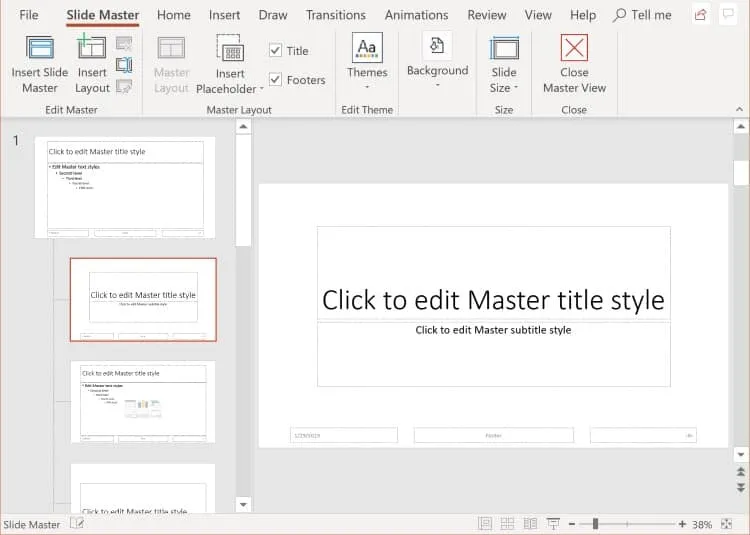The image size is (750, 535).
Task: Click the Slide Size icon
Action: (504, 48)
